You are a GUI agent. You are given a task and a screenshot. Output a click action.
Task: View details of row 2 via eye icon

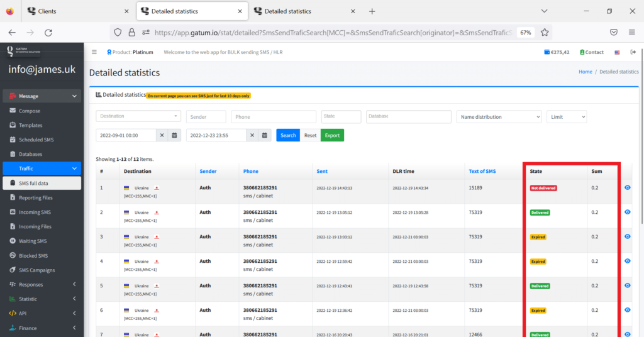(x=627, y=213)
